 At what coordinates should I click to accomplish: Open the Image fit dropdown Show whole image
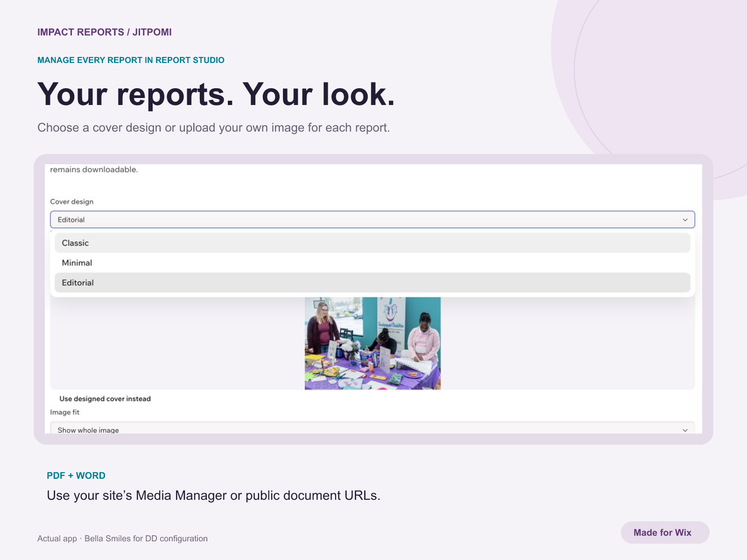coord(372,428)
